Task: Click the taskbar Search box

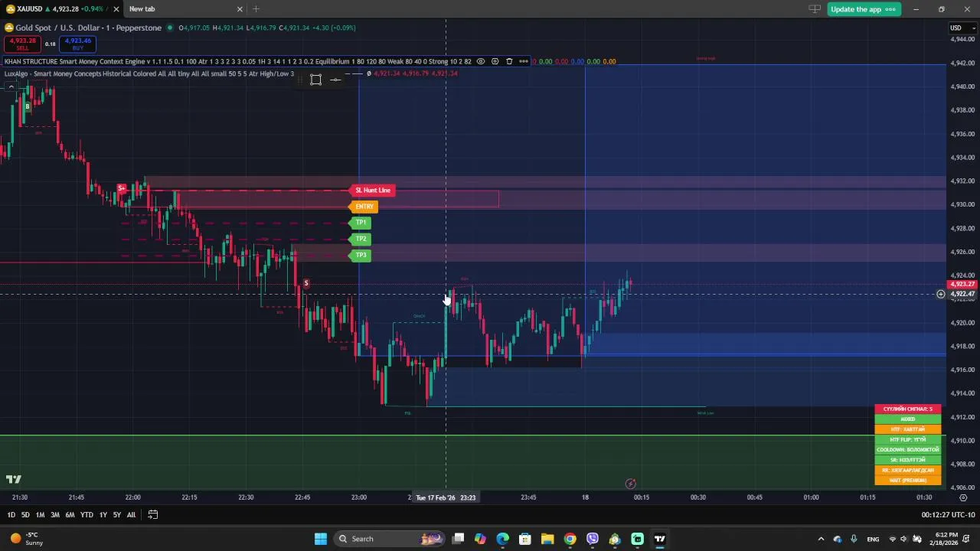Action: pyautogui.click(x=390, y=539)
